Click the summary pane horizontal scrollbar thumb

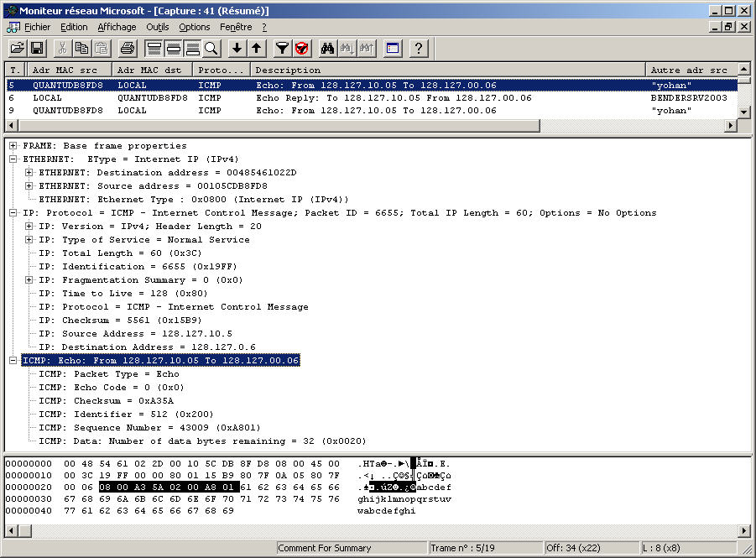coord(279,125)
